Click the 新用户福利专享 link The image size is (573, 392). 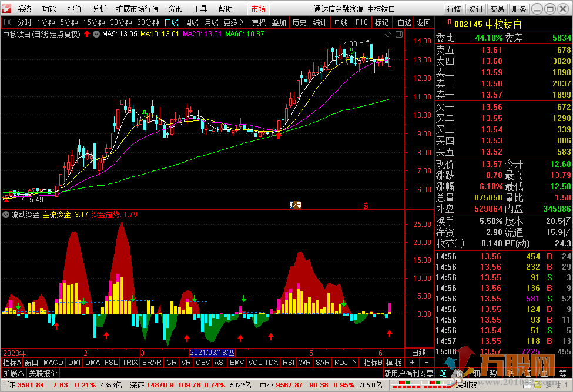pyautogui.click(x=408, y=373)
